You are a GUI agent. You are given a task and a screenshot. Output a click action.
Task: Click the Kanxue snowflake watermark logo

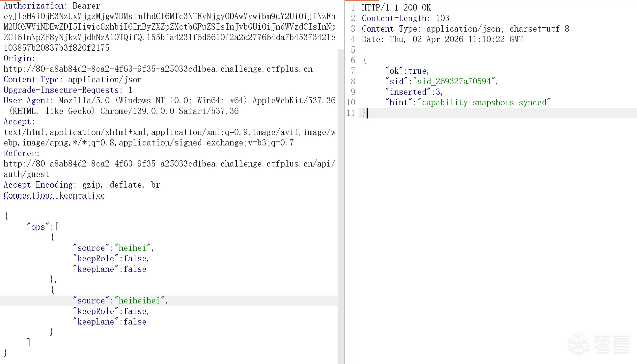pyautogui.click(x=578, y=344)
